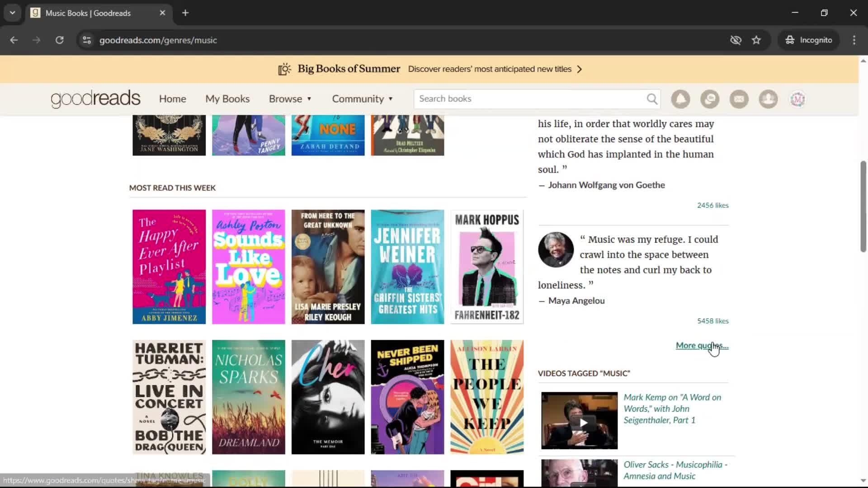Open Cher The Memoir cover
This screenshot has height=488, width=868.
[x=328, y=397]
